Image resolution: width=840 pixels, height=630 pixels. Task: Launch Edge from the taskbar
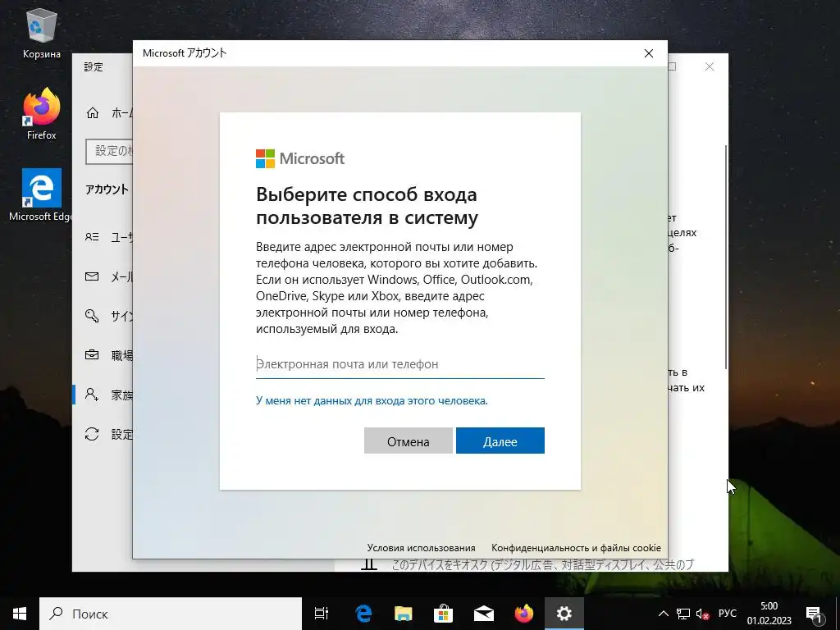(x=363, y=614)
